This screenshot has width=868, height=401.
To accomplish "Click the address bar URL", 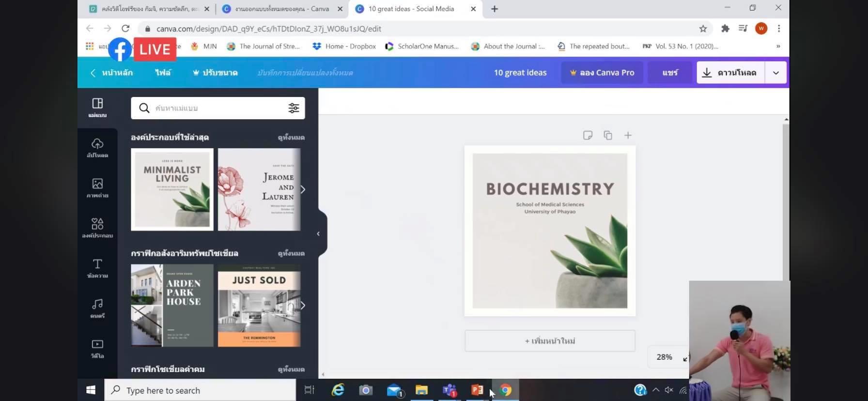I will (269, 29).
